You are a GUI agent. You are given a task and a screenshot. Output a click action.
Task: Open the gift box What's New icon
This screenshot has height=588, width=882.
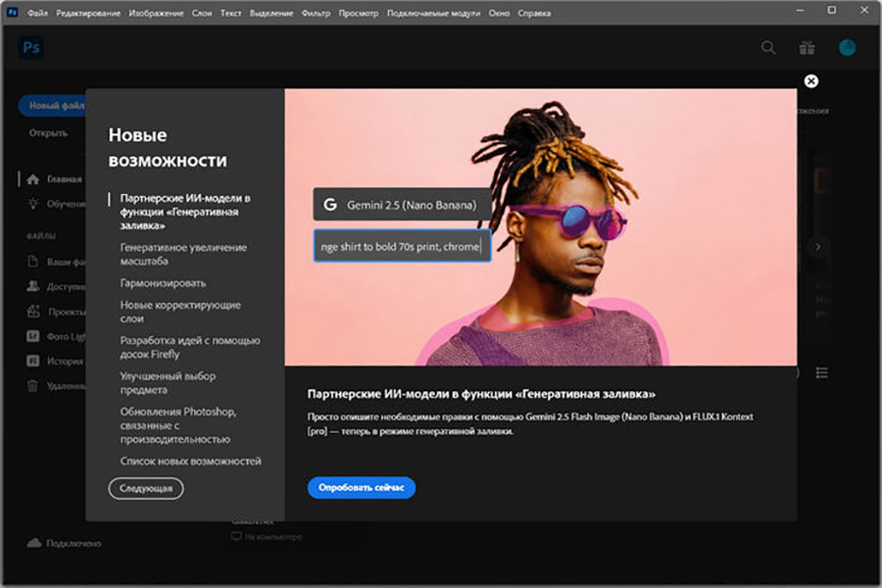pos(807,48)
